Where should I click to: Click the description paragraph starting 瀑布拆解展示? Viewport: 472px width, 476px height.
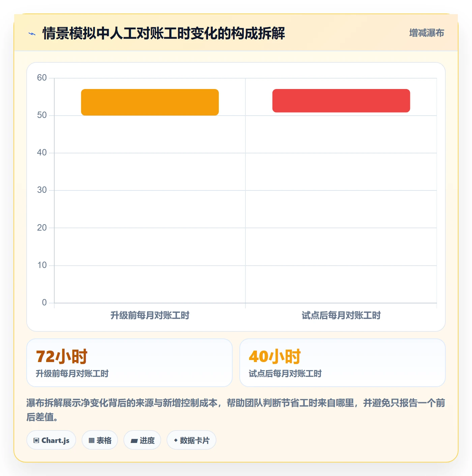(x=236, y=410)
